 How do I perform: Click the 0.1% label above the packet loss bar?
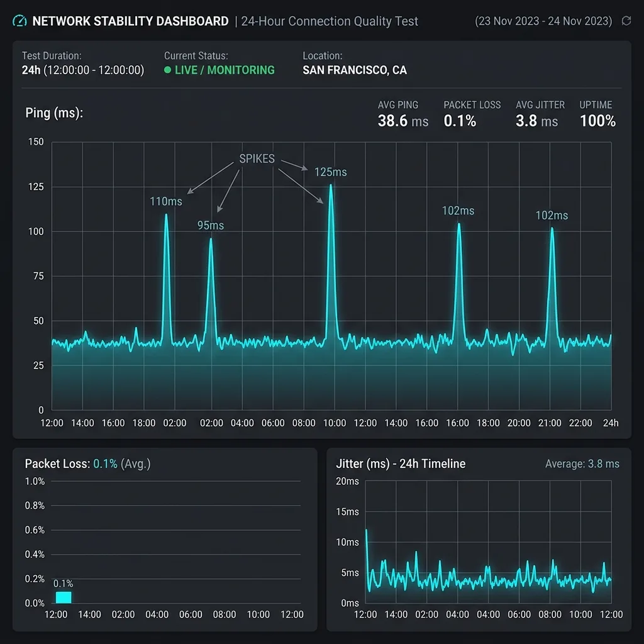(x=64, y=583)
